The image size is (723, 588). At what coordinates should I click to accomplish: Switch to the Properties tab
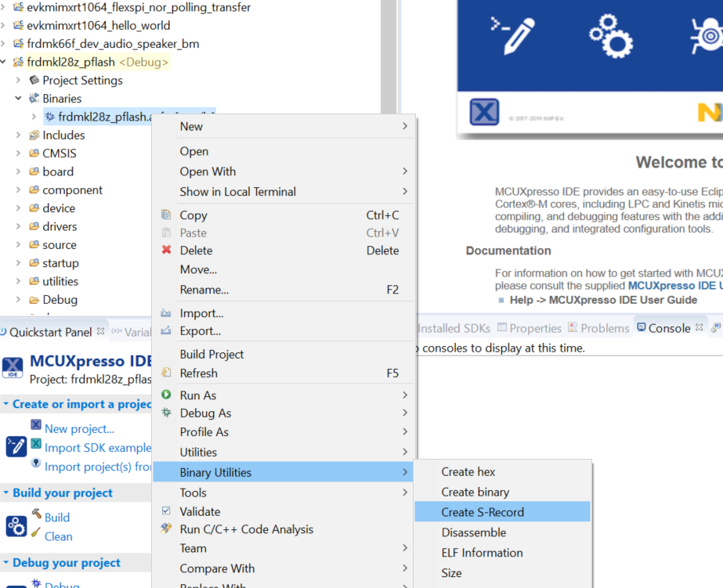(x=530, y=328)
